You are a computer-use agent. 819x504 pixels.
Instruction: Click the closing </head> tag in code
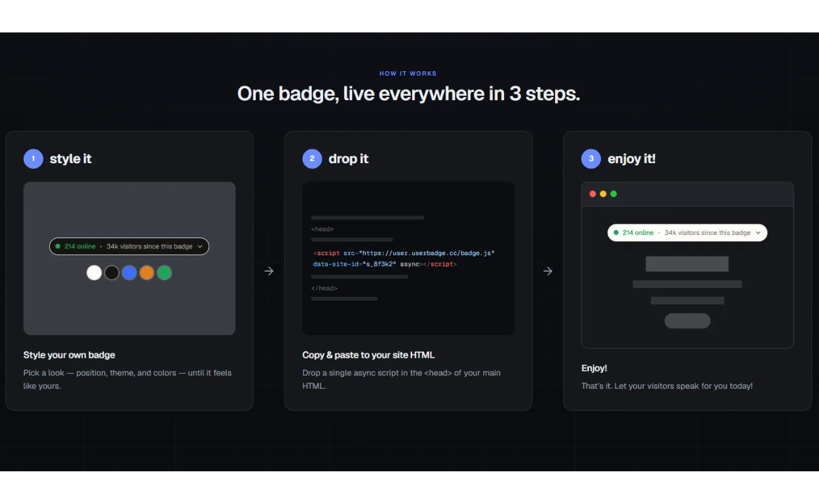(324, 288)
